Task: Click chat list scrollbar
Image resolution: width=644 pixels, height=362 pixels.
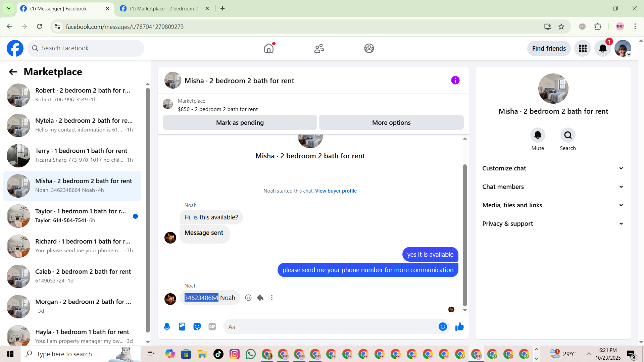Action: (148, 210)
